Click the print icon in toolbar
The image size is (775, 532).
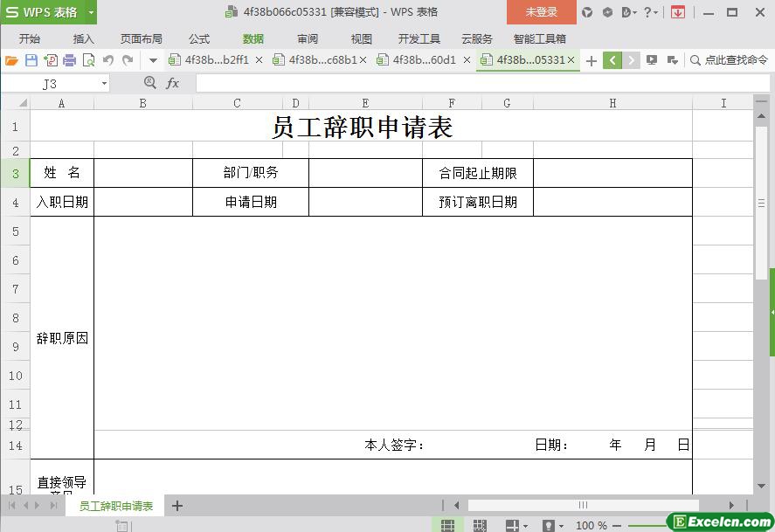point(69,60)
